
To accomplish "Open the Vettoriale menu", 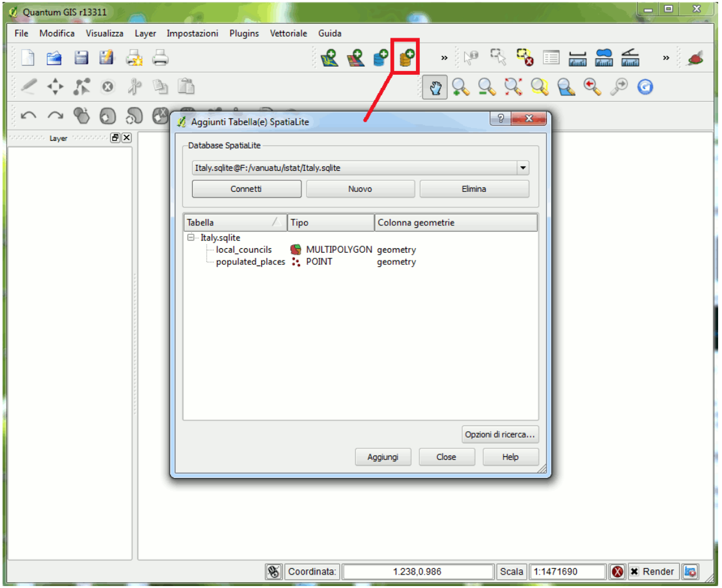I will [288, 33].
